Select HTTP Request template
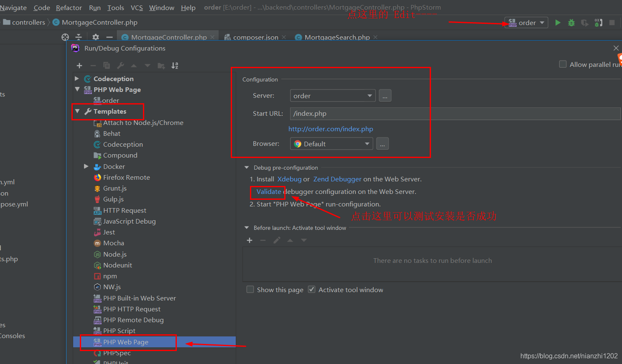 (125, 210)
